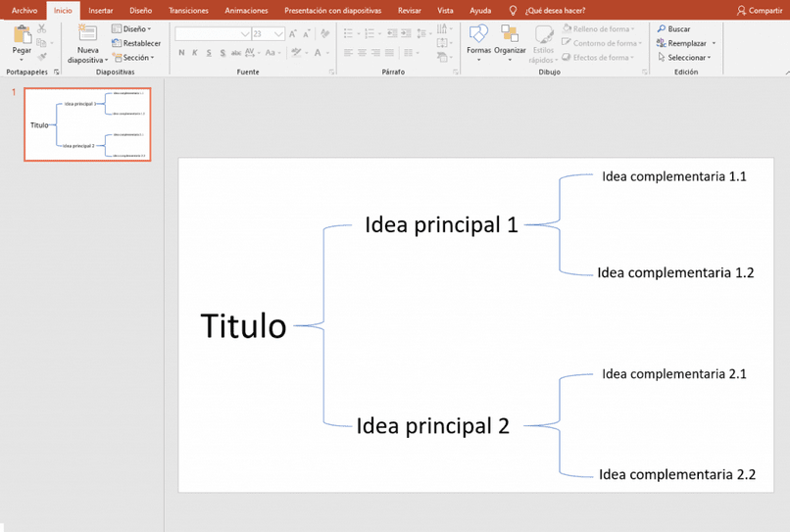Image resolution: width=790 pixels, height=532 pixels.
Task: Open the font color A dropdown
Action: [x=328, y=52]
